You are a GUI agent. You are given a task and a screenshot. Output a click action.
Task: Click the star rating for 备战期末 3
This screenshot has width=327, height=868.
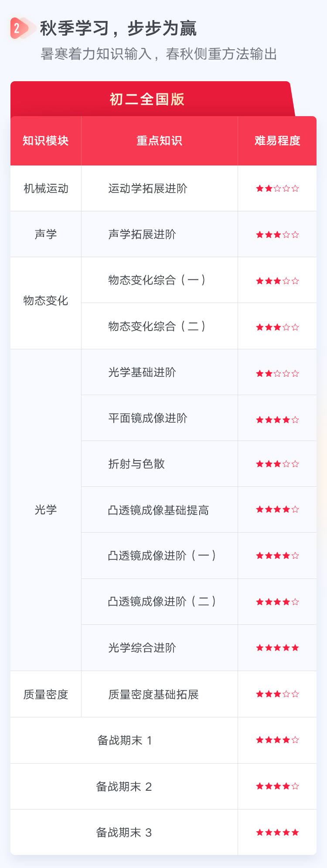click(x=277, y=832)
